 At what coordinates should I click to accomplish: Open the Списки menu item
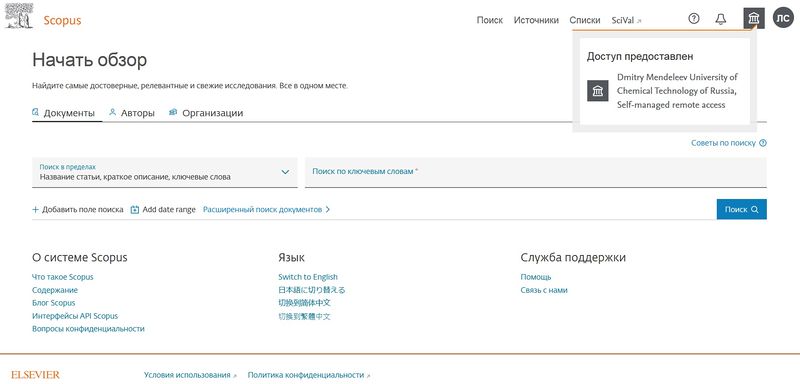[x=585, y=20]
